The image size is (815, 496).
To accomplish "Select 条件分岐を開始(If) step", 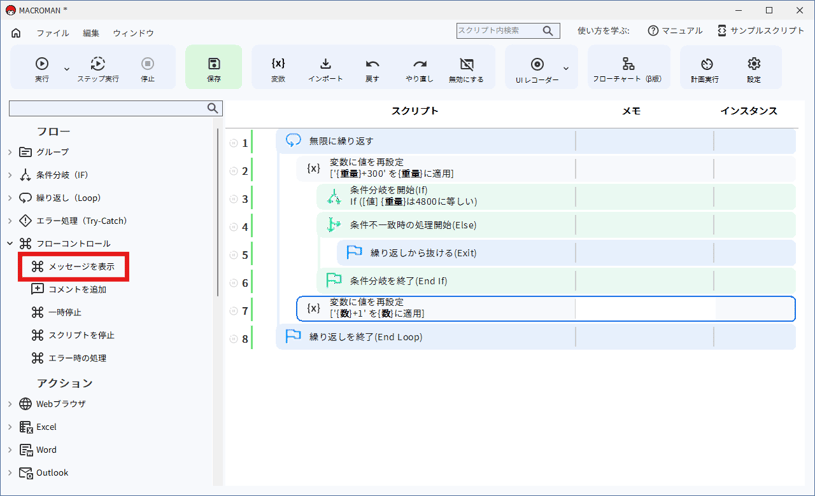I will (556, 196).
